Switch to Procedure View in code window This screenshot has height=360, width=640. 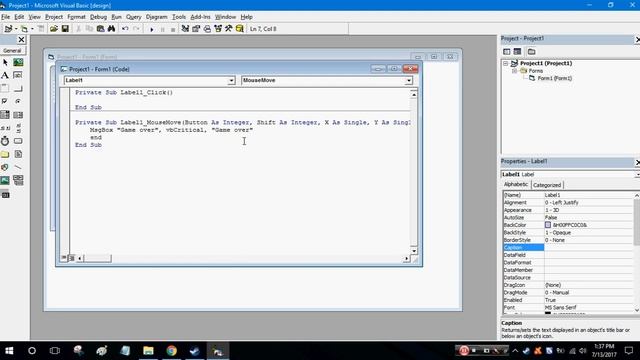[x=64, y=258]
